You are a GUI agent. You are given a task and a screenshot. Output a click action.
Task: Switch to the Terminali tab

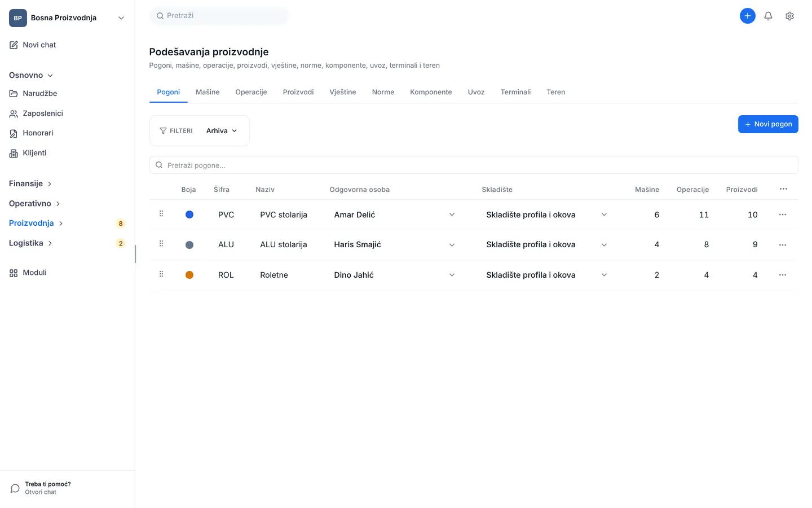[515, 92]
